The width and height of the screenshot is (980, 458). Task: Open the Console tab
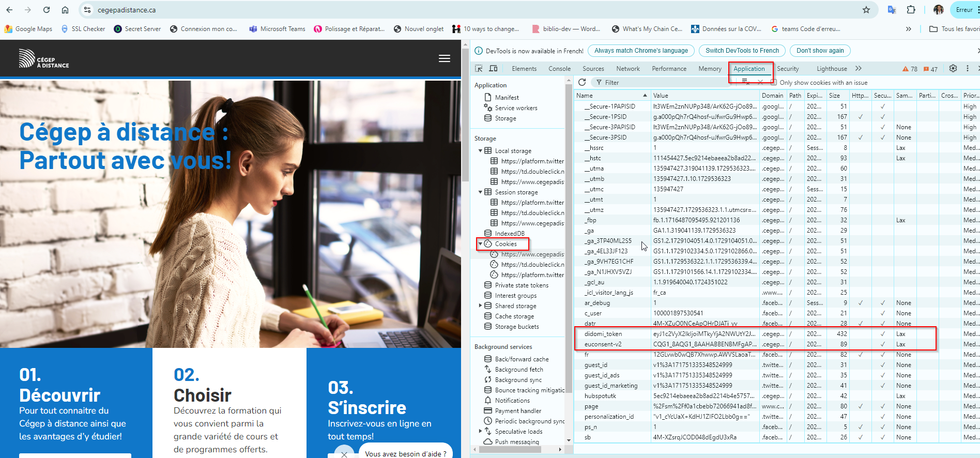coord(559,69)
